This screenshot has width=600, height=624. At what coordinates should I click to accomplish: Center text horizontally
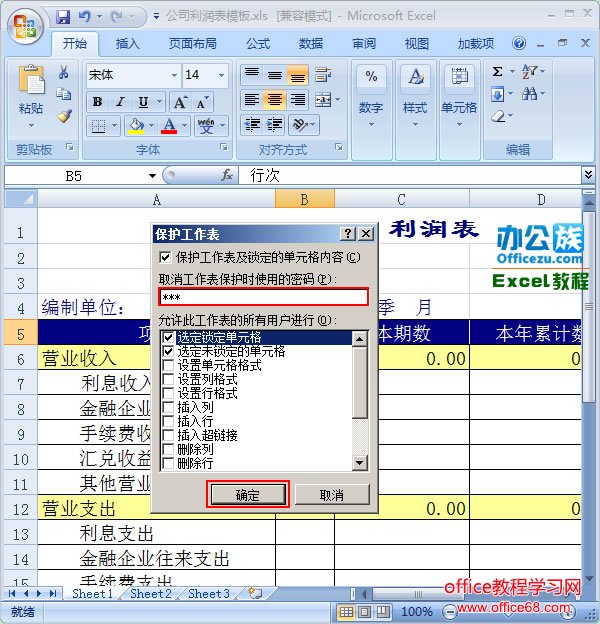click(x=275, y=99)
